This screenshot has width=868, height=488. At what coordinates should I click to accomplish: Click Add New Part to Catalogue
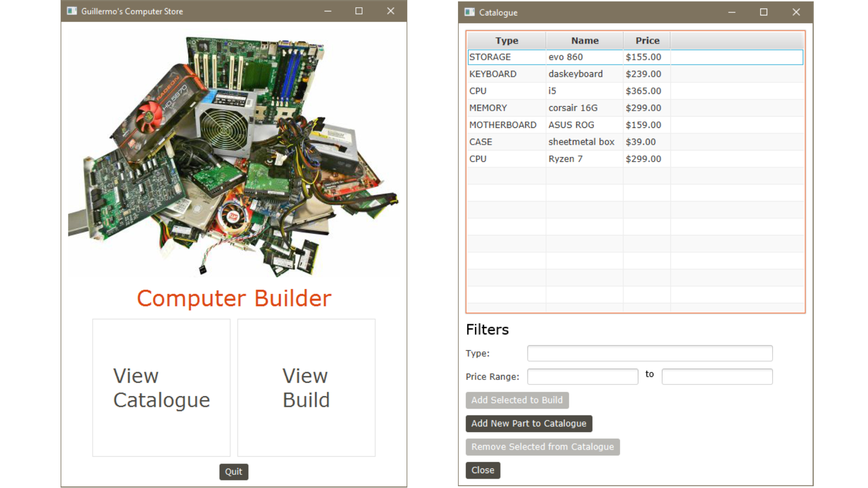[x=529, y=423]
